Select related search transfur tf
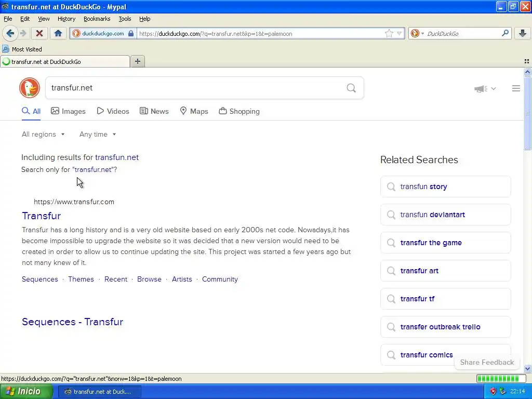Viewport: 532px width, 399px height. coord(445,299)
